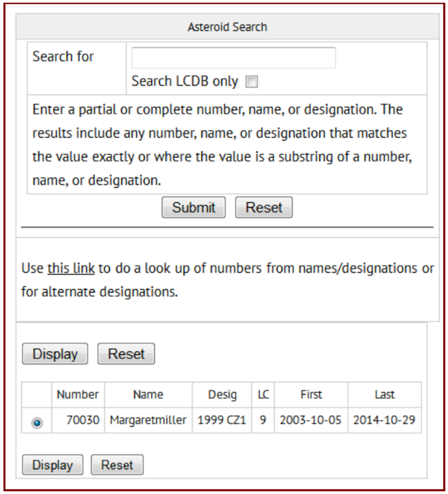Click the 1999 CZ1 designation cell
The width and height of the screenshot is (448, 494).
222,420
